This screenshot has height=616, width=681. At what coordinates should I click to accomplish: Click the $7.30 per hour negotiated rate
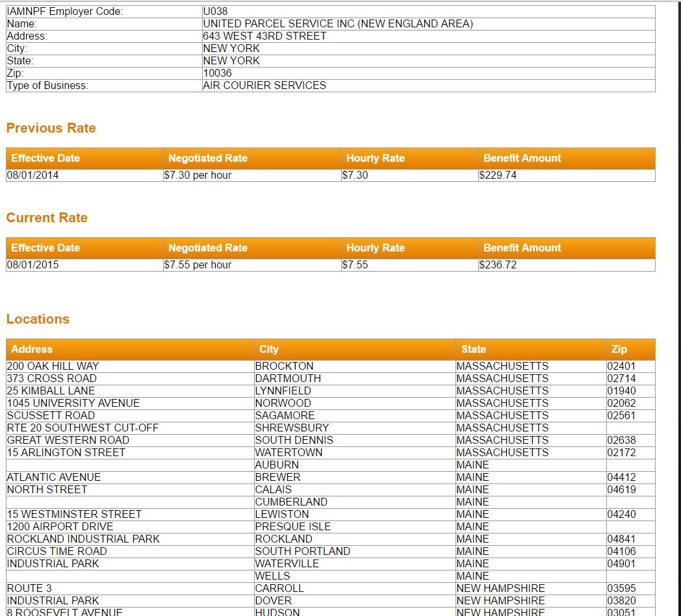(x=198, y=175)
